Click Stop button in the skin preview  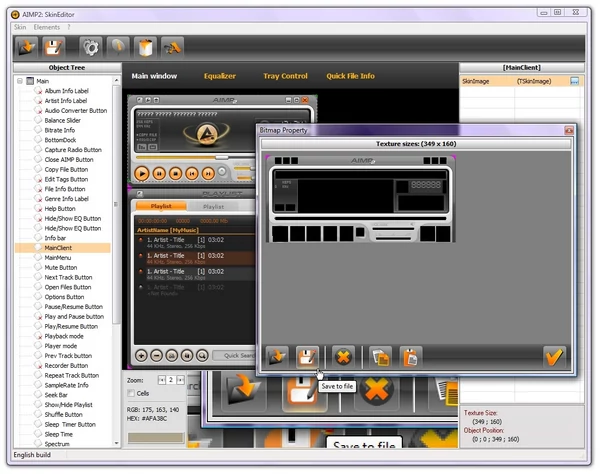pyautogui.click(x=176, y=174)
